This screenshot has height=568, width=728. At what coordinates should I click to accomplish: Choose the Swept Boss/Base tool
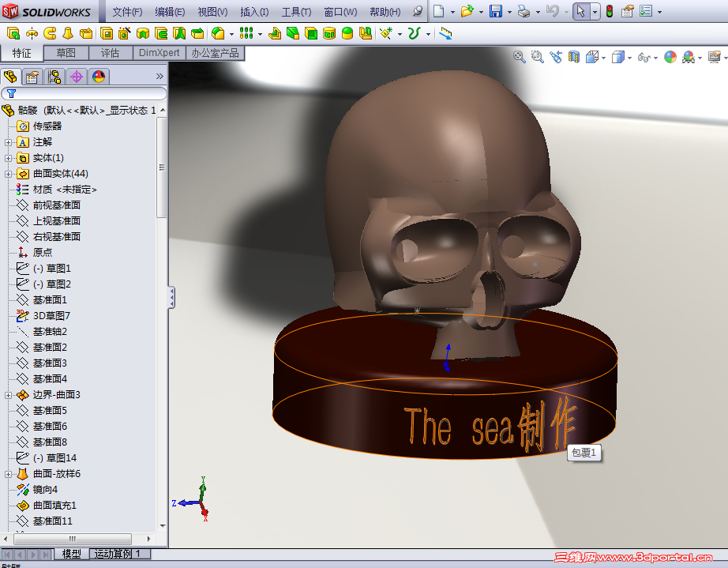[x=50, y=33]
